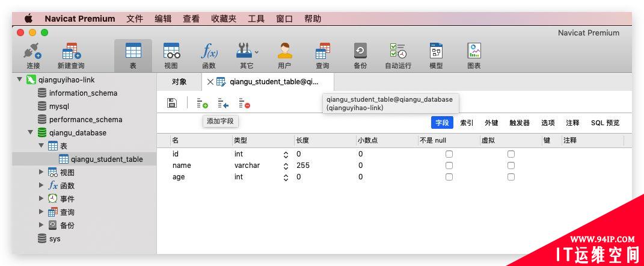This screenshot has width=644, height=266.
Task: Click the insert field icon with blue arrow
Action: [223, 103]
